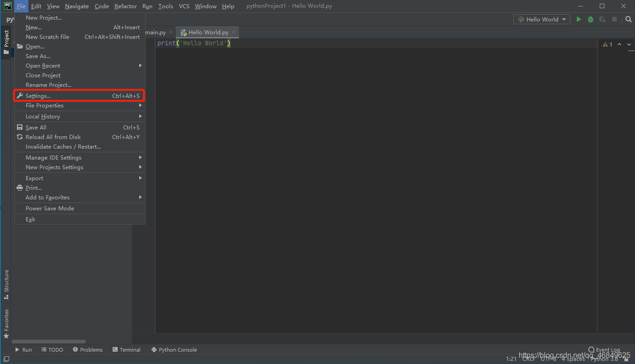Choose Print... with the printer icon
Image resolution: width=635 pixels, height=364 pixels.
point(80,188)
